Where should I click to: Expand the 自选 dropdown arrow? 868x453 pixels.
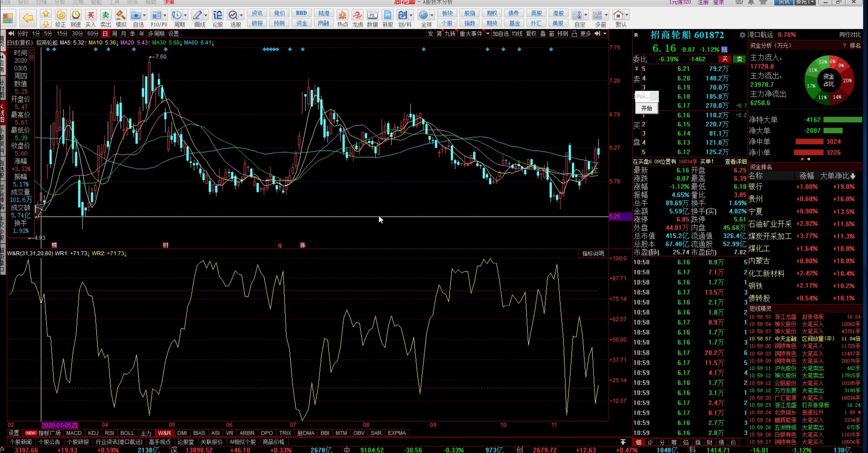tap(145, 15)
